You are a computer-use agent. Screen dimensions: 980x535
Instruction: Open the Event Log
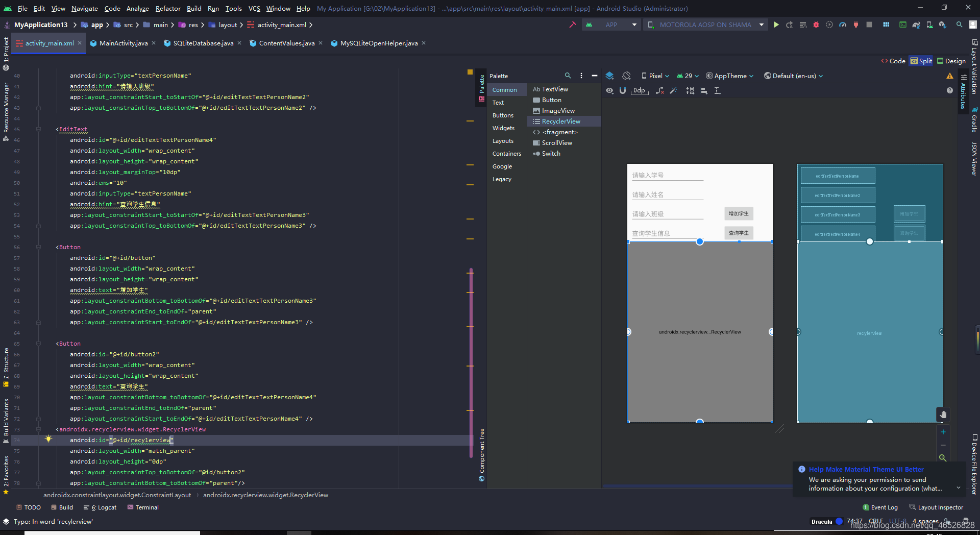pyautogui.click(x=880, y=507)
